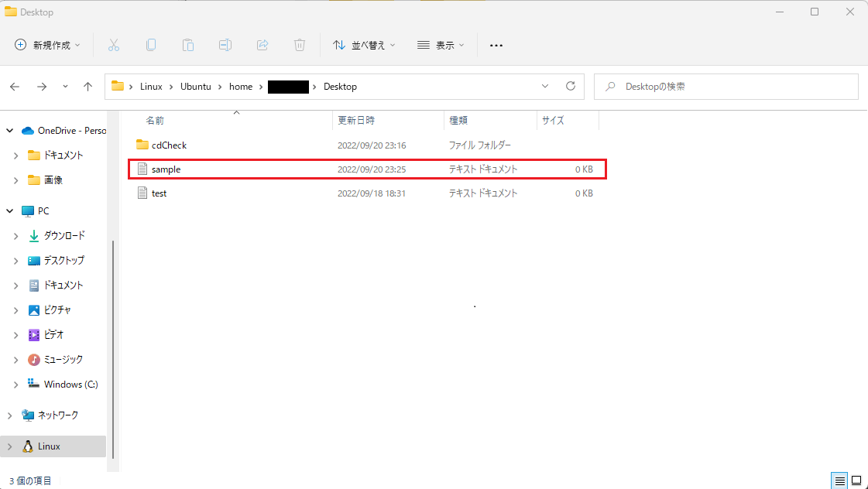Switch to details view in status bar
The height and width of the screenshot is (489, 868).
840,480
